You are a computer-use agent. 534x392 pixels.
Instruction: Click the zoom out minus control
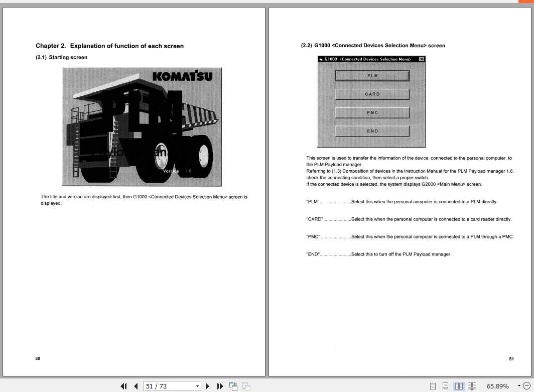(527, 386)
